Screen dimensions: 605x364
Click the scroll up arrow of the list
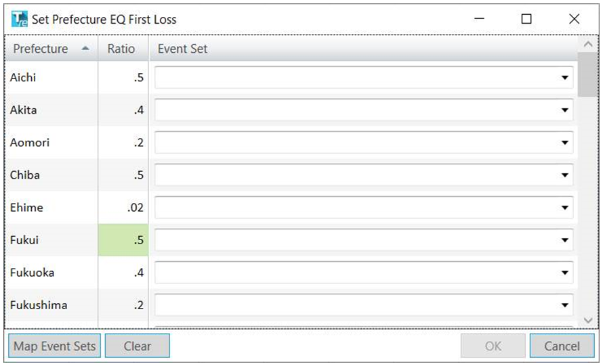[x=588, y=45]
